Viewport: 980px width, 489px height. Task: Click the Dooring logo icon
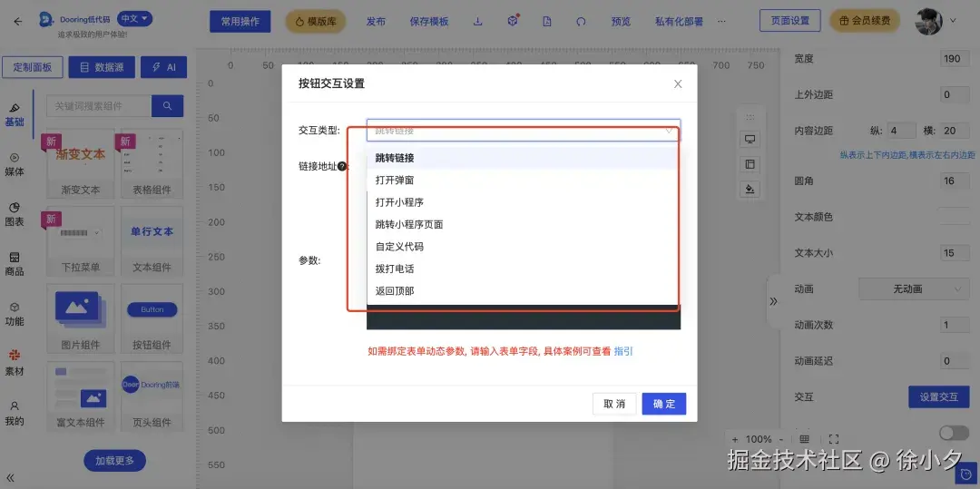click(46, 19)
